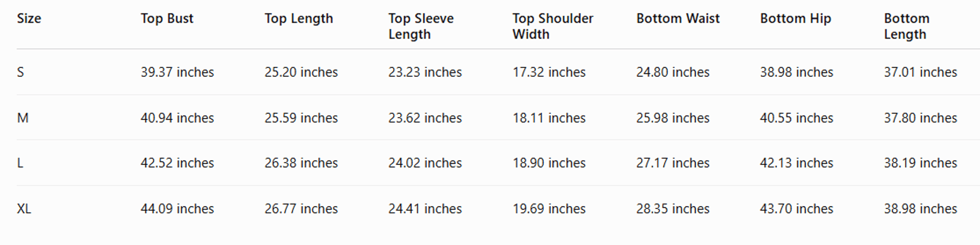
Task: Click the Top Length header
Action: tap(299, 19)
